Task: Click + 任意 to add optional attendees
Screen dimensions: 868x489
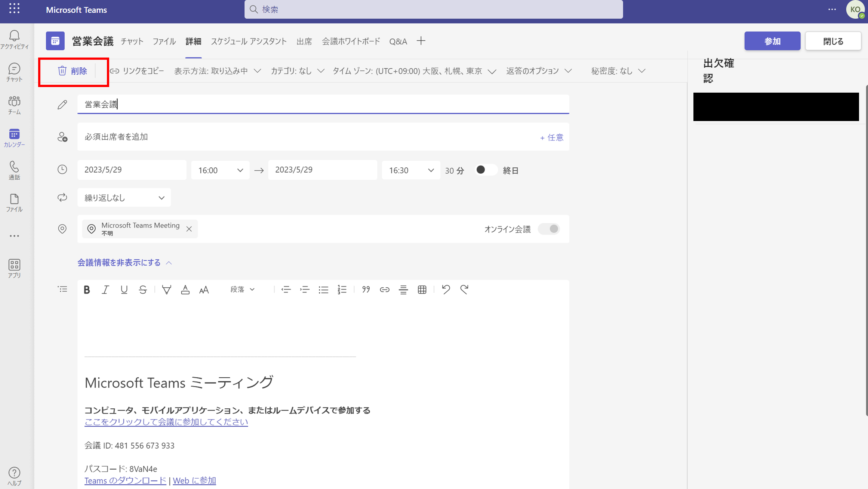Action: pyautogui.click(x=551, y=137)
